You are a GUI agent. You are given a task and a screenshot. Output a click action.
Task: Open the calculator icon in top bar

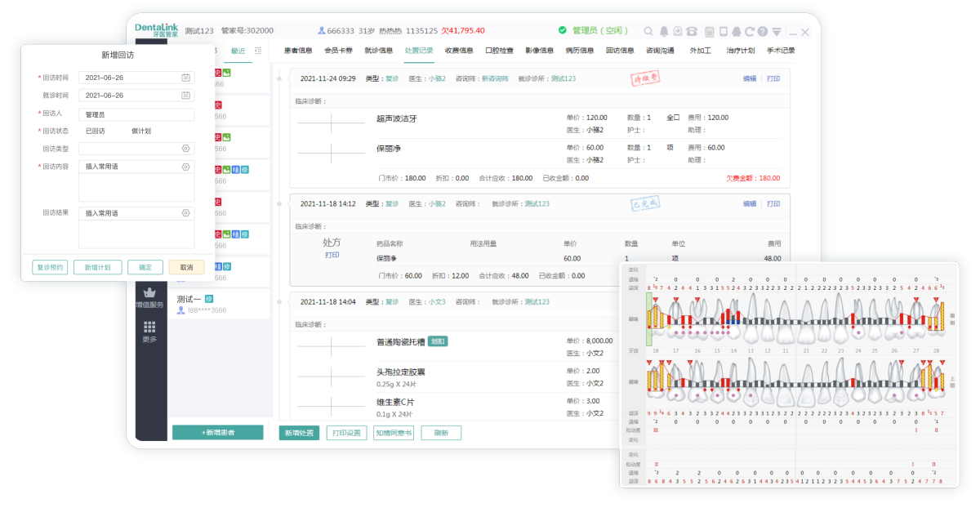pos(709,32)
